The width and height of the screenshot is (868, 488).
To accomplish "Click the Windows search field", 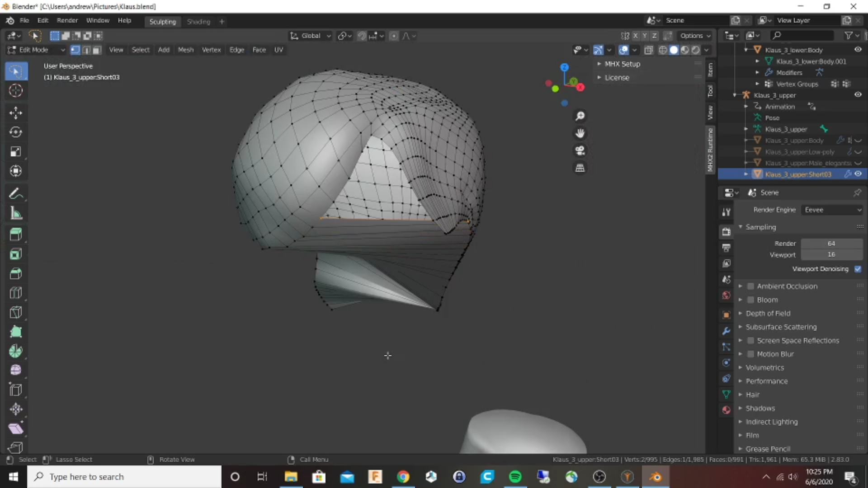I will click(x=124, y=477).
